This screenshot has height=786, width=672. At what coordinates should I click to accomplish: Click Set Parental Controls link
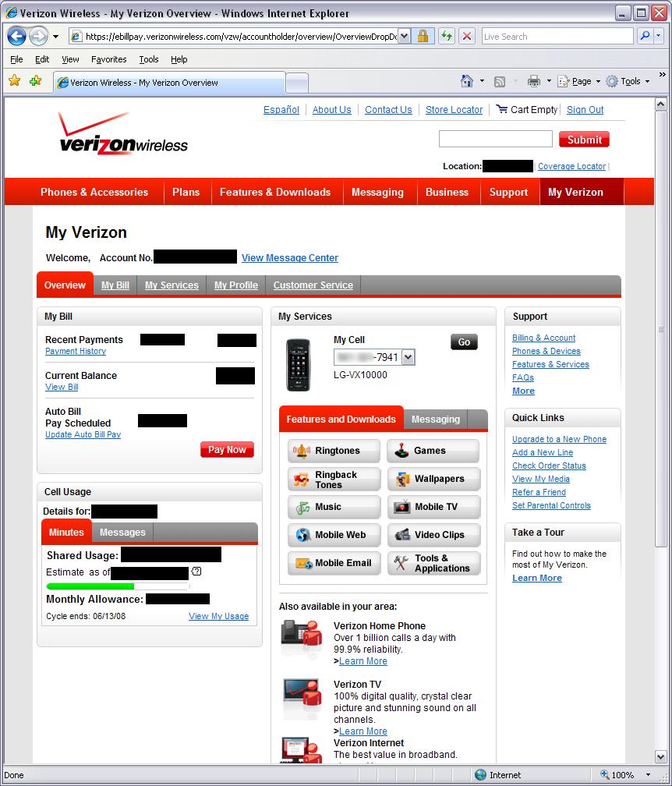click(551, 505)
